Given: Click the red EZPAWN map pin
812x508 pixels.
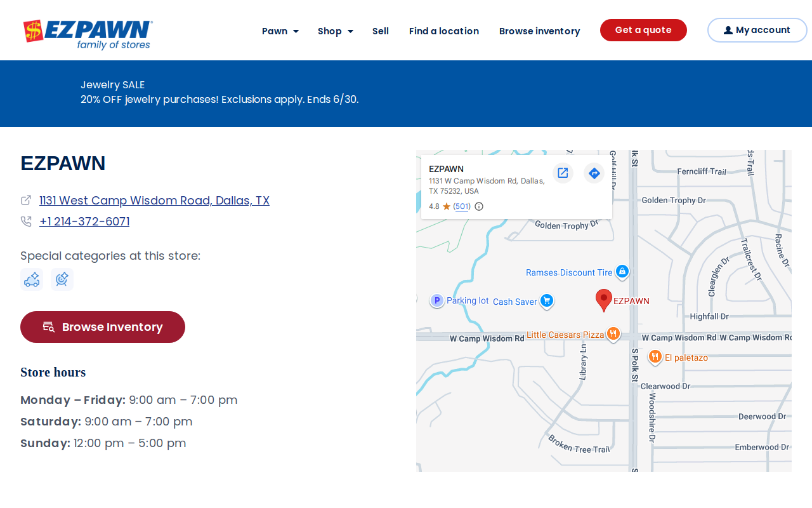Looking at the screenshot, I should [x=604, y=300].
